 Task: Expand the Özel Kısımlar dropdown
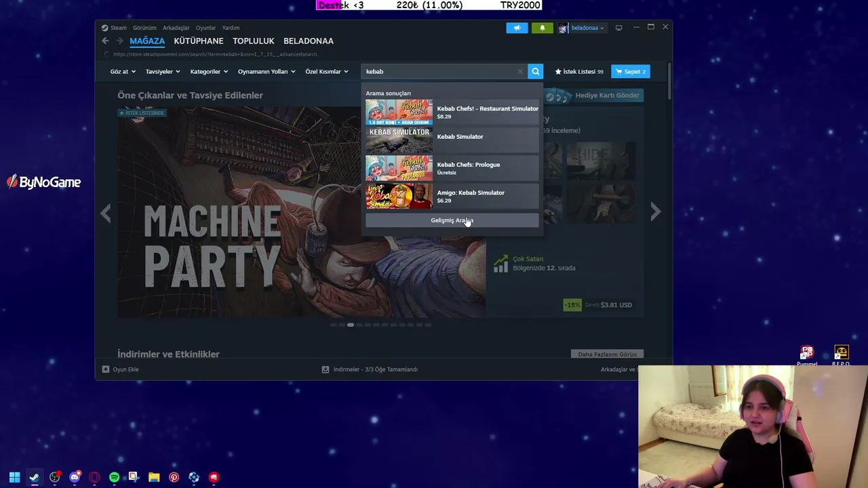point(327,71)
